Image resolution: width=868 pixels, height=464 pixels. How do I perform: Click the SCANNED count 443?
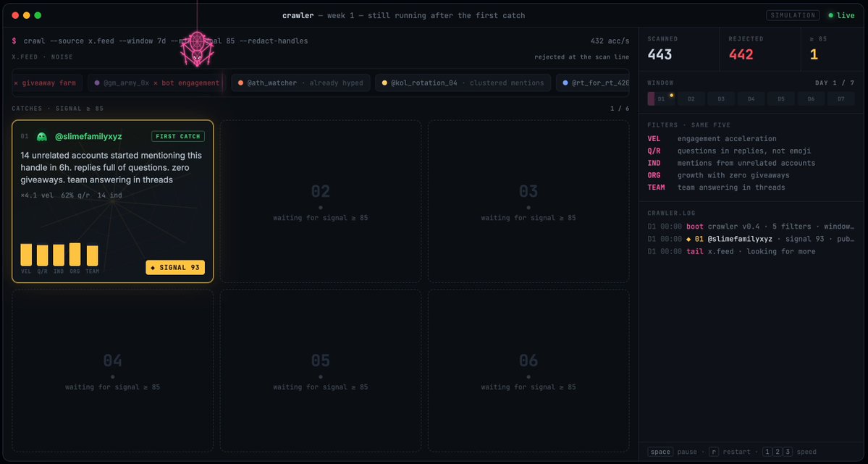pyautogui.click(x=660, y=54)
